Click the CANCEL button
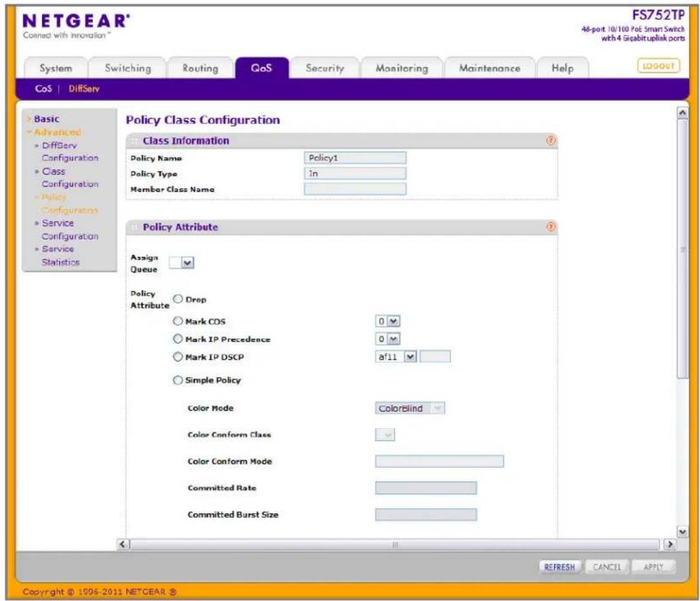The width and height of the screenshot is (700, 601). [x=606, y=567]
